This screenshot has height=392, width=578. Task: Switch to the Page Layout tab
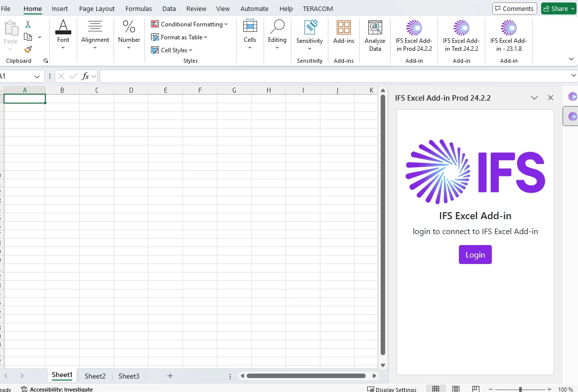[x=97, y=8]
